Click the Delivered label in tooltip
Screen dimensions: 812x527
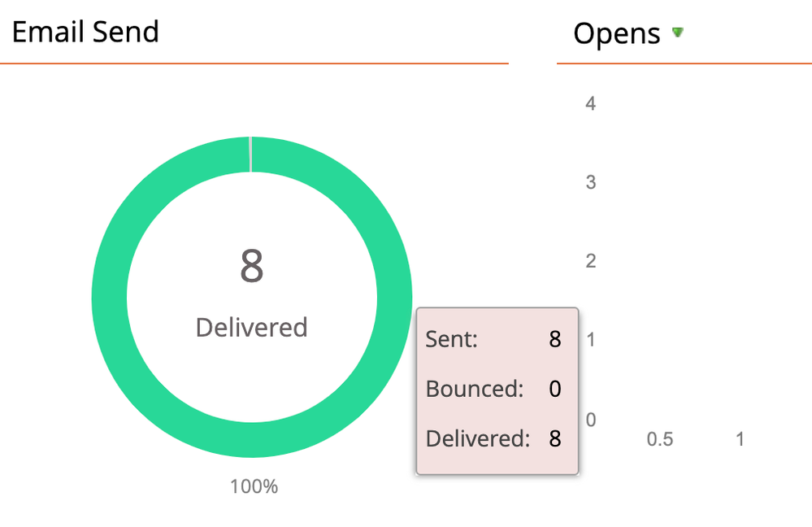pos(478,439)
